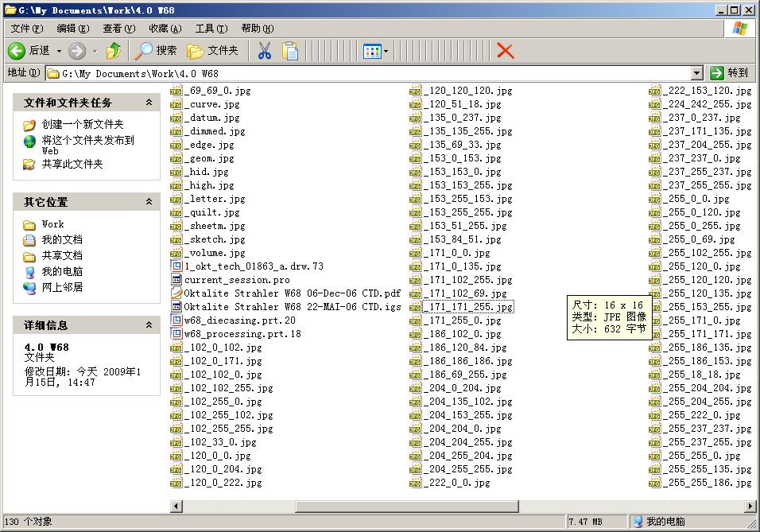Open 我的文档 in other places
Image resolution: width=760 pixels, height=532 pixels.
[x=62, y=239]
